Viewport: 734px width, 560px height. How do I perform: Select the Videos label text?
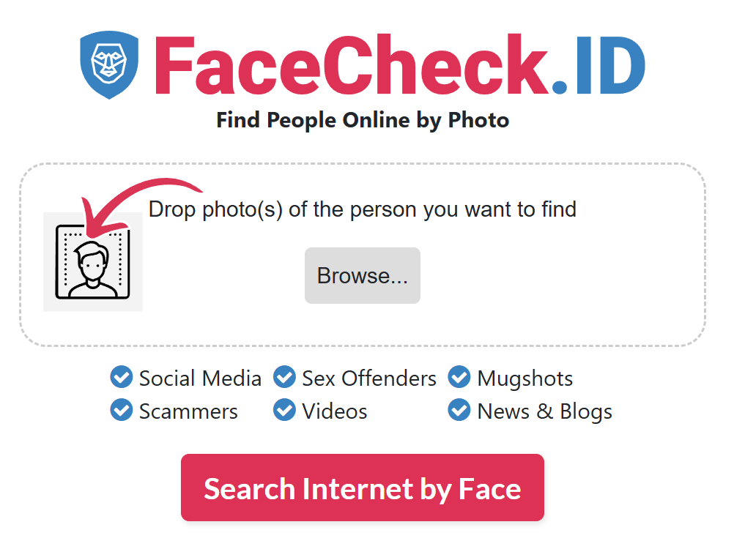334,411
